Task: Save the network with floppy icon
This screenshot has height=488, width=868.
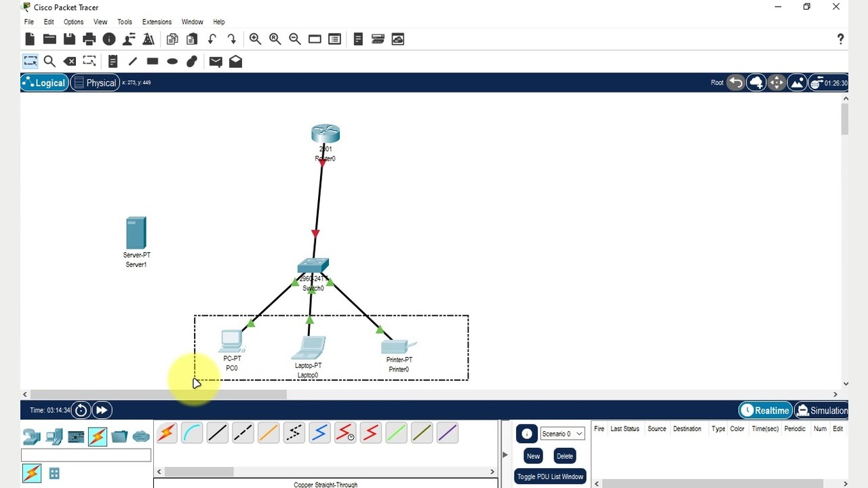Action: tap(69, 39)
